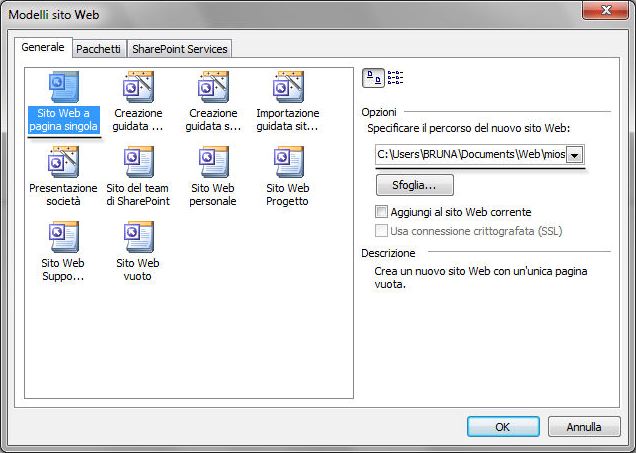Click the 'Sito Web vuoto' label text

(138, 270)
